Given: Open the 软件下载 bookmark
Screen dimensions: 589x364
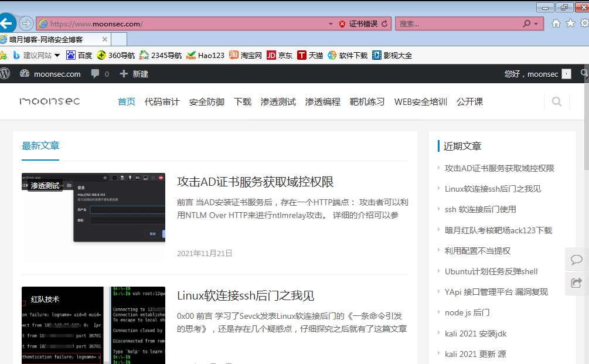Looking at the screenshot, I should [x=348, y=56].
